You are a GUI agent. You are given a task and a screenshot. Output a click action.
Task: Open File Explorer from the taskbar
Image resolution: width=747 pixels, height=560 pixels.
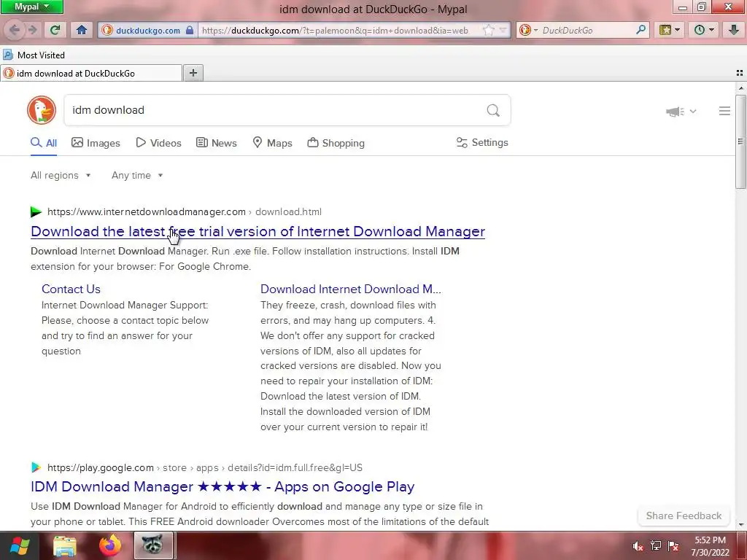pos(65,545)
